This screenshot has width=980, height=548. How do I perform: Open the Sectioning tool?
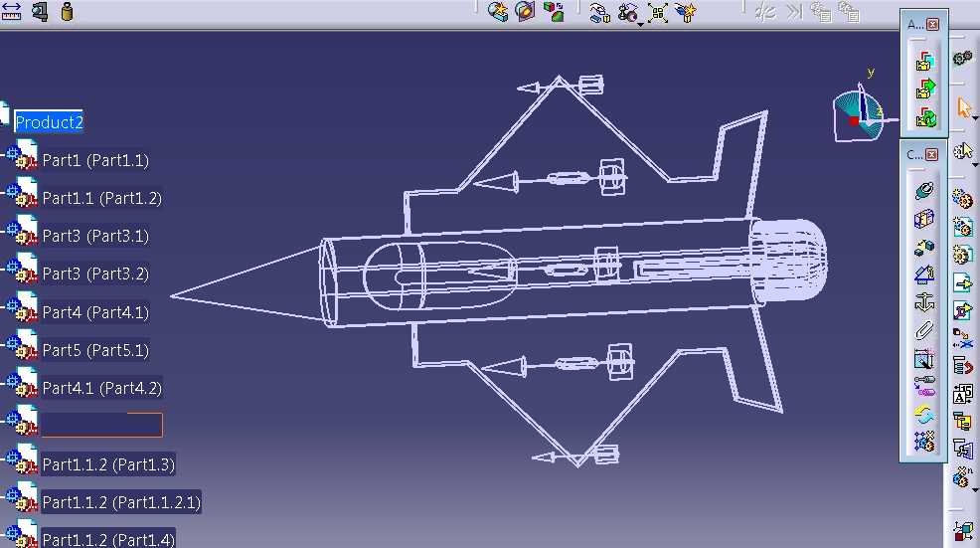[x=526, y=11]
